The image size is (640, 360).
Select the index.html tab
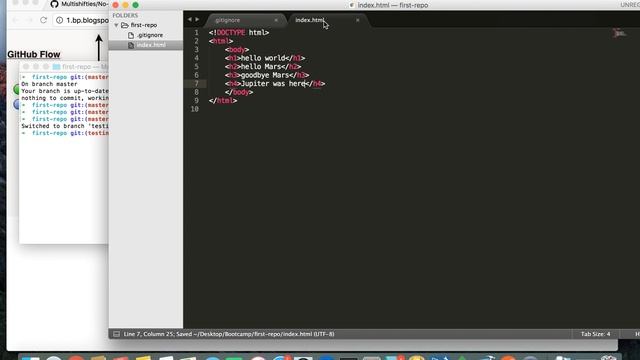pyautogui.click(x=309, y=20)
